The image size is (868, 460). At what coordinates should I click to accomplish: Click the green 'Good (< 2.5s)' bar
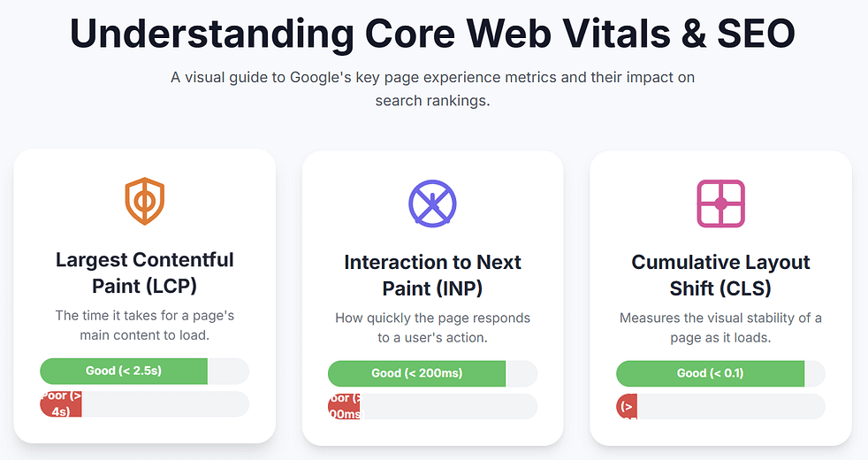tap(124, 371)
